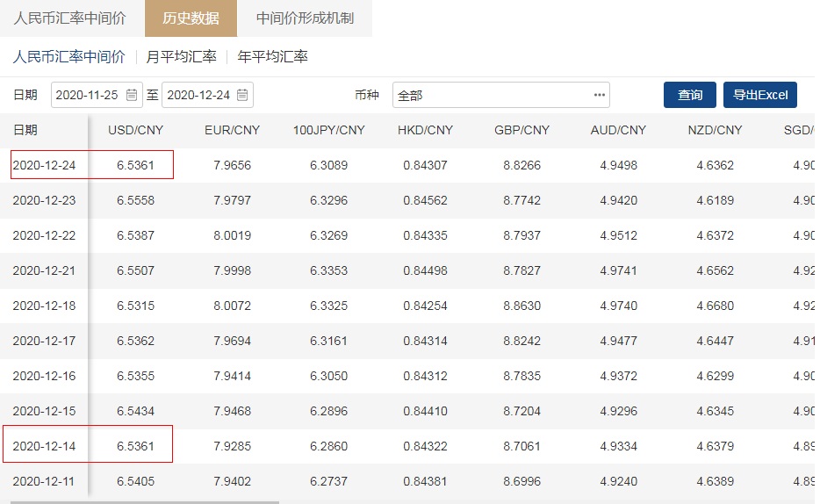Click GBP/CNY value 8.8266

pyautogui.click(x=521, y=165)
